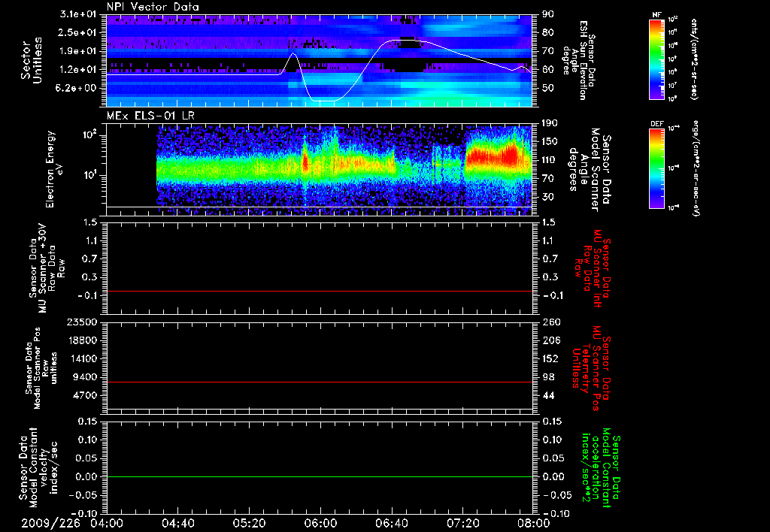The image size is (770, 532).
Task: Select the 'MEx ELS-01 LR' panel title
Action: click(x=150, y=116)
